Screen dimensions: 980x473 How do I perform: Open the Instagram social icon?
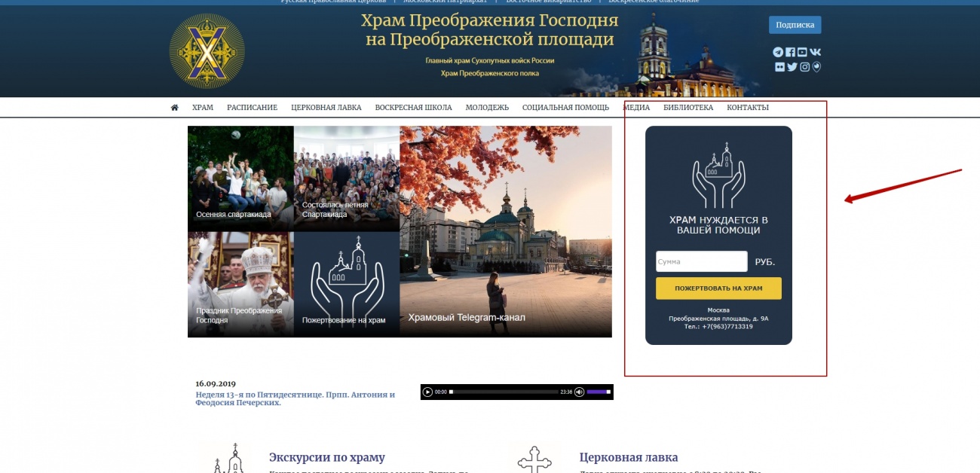coord(805,67)
